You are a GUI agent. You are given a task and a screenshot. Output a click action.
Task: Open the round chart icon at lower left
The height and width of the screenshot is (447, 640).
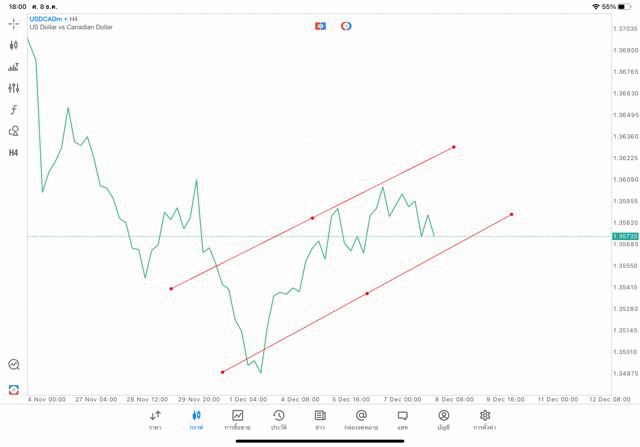(x=14, y=365)
